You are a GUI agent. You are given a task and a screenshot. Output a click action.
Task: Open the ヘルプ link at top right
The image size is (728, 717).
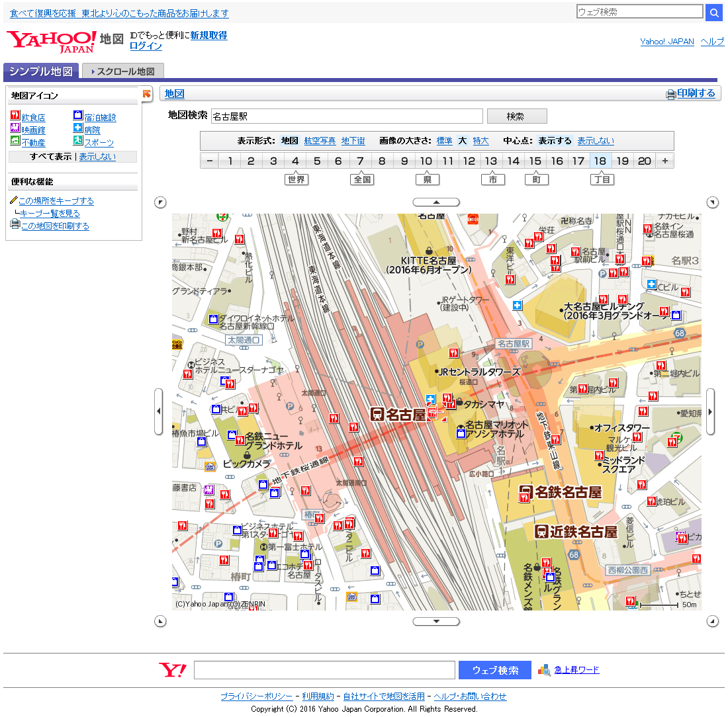click(712, 41)
